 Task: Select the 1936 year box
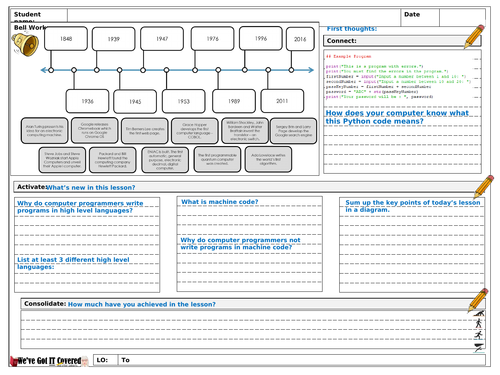pyautogui.click(x=87, y=101)
